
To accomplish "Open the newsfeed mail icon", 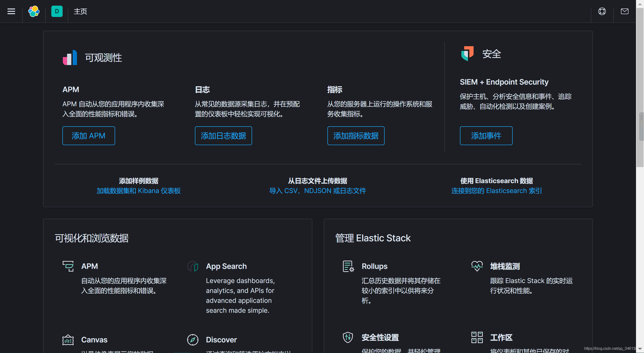I will coord(624,11).
